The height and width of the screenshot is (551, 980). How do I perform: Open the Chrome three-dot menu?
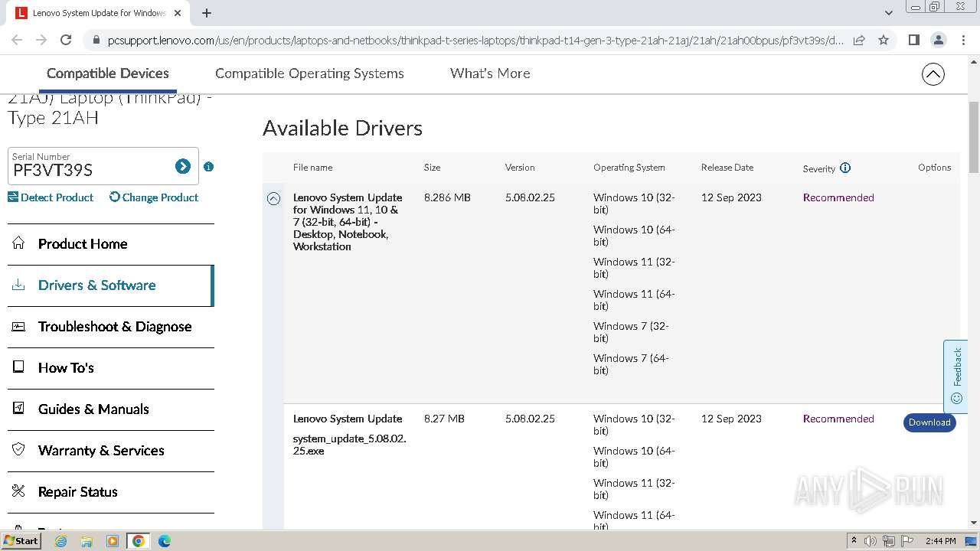(x=963, y=40)
